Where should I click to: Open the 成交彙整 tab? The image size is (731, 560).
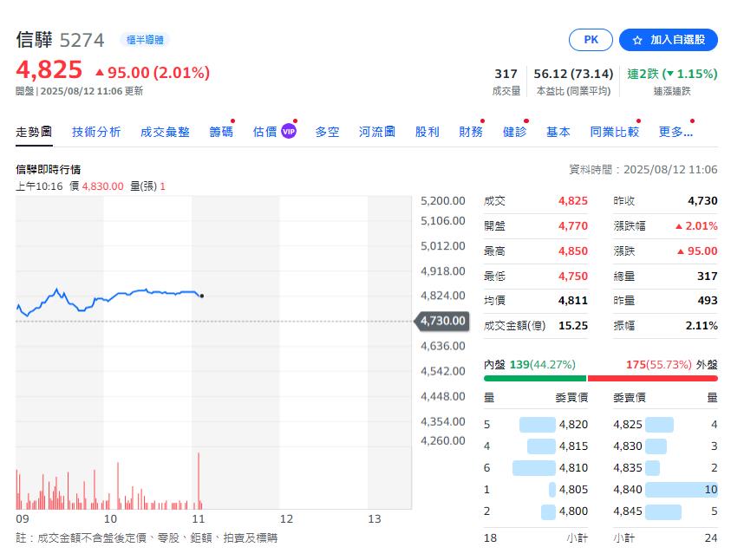pyautogui.click(x=165, y=132)
